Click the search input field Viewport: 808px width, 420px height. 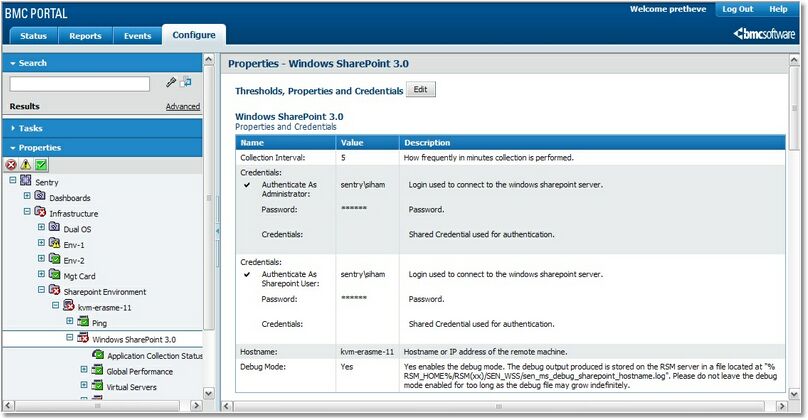(80, 83)
